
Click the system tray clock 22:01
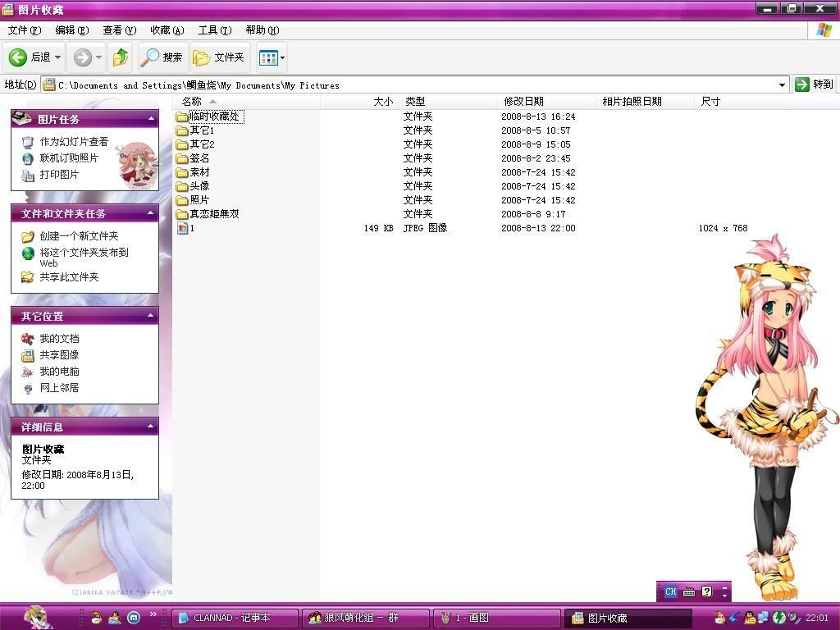(x=817, y=618)
